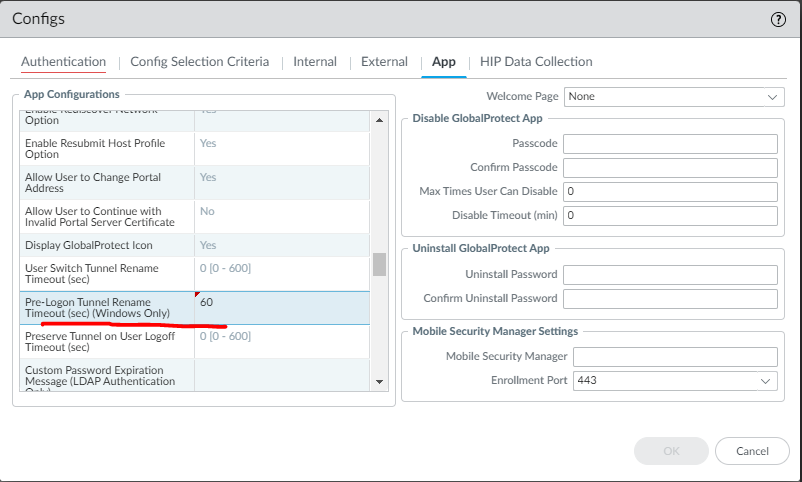
Task: Open the HIP Data Collection tab
Action: click(536, 62)
